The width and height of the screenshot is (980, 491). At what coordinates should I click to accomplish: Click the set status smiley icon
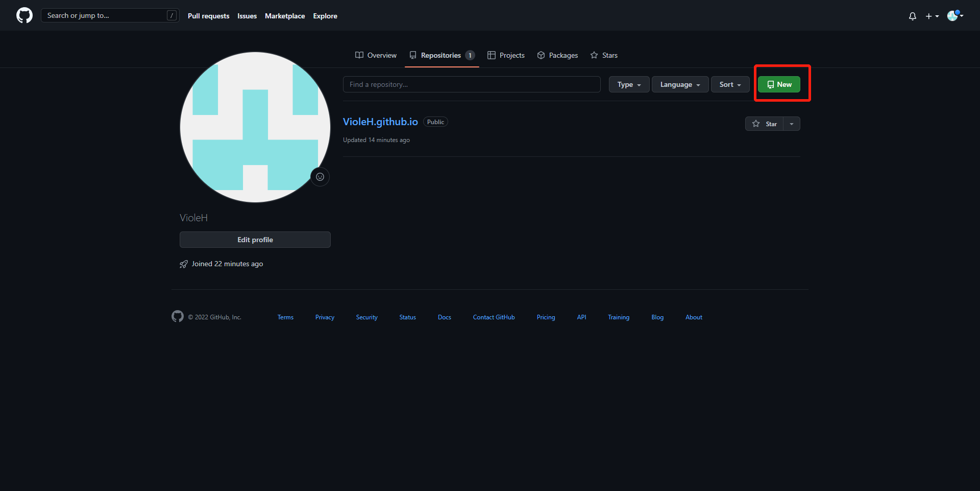tap(320, 177)
